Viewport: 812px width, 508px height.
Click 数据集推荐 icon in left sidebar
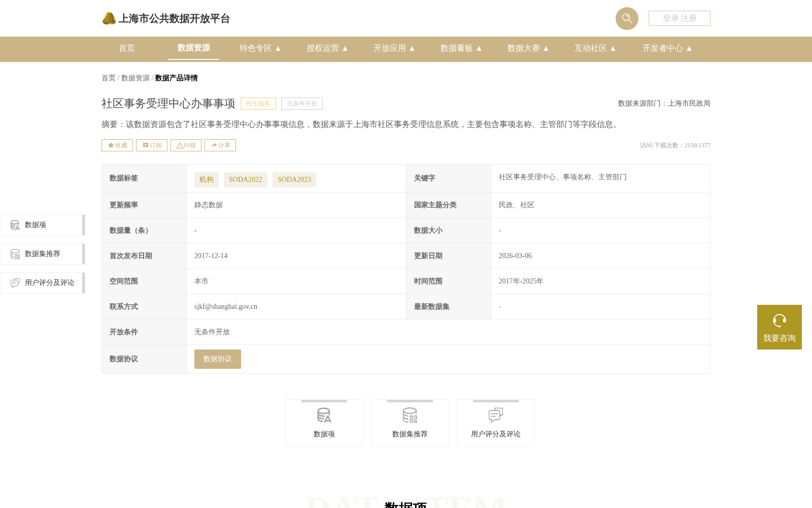(x=15, y=254)
